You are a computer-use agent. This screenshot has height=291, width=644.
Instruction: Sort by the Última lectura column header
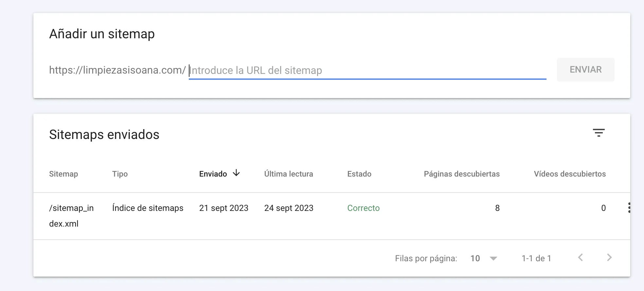pos(289,174)
